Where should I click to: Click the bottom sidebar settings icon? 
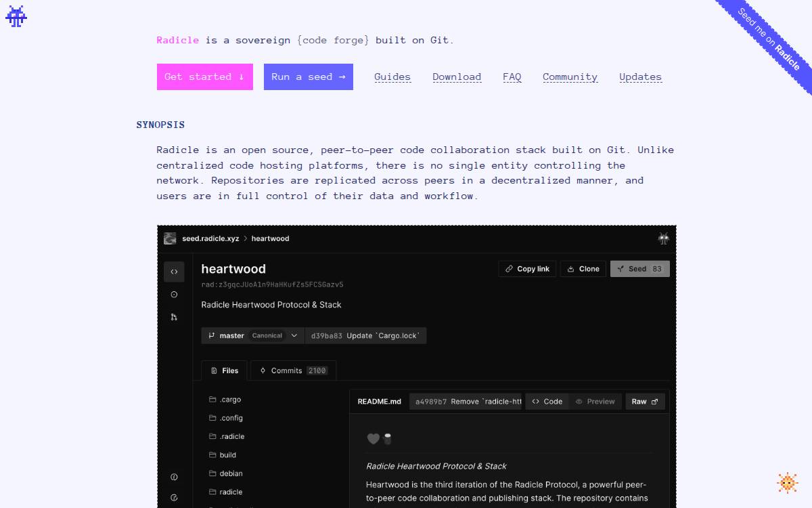tap(174, 498)
